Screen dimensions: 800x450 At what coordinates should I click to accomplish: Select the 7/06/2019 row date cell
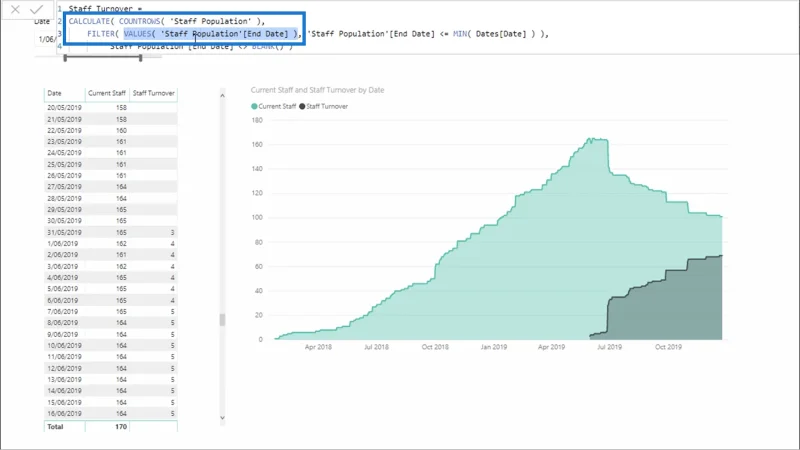[63, 312]
